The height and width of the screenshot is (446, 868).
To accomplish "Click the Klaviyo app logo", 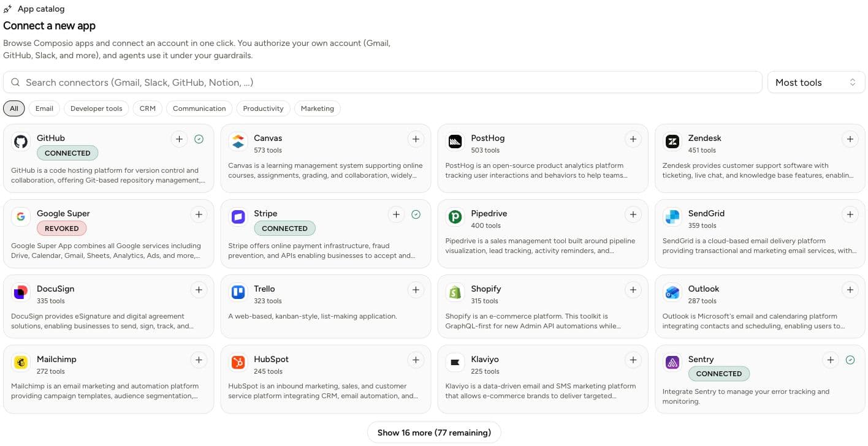I will (455, 363).
